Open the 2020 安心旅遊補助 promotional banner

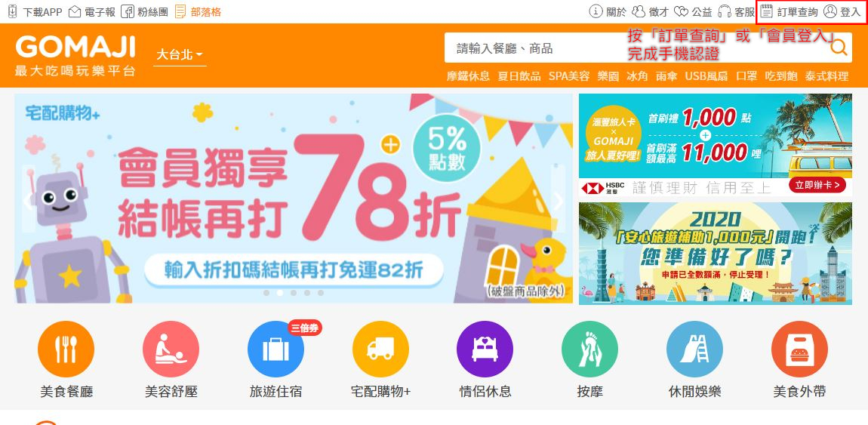716,253
